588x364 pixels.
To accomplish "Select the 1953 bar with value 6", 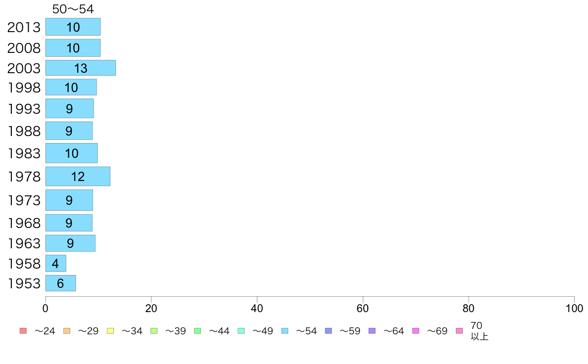I will pyautogui.click(x=60, y=283).
